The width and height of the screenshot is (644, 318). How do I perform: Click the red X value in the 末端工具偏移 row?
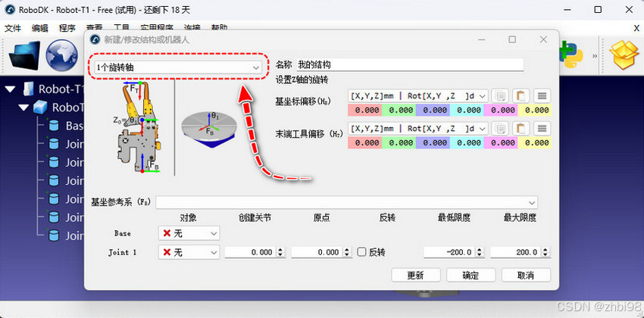pyautogui.click(x=364, y=143)
